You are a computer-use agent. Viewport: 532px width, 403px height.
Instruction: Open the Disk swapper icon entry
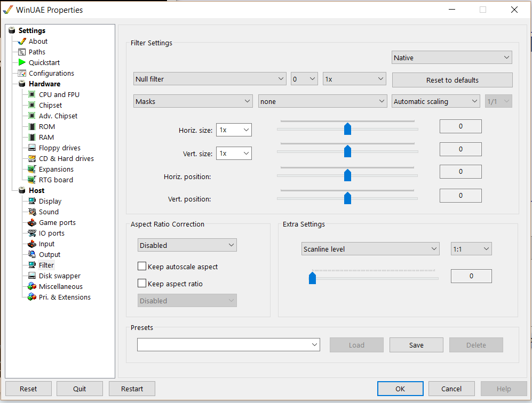[x=32, y=276]
